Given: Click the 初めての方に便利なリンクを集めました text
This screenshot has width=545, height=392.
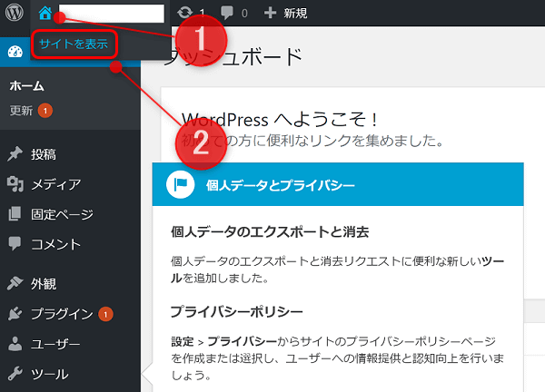Looking at the screenshot, I should coord(312,141).
